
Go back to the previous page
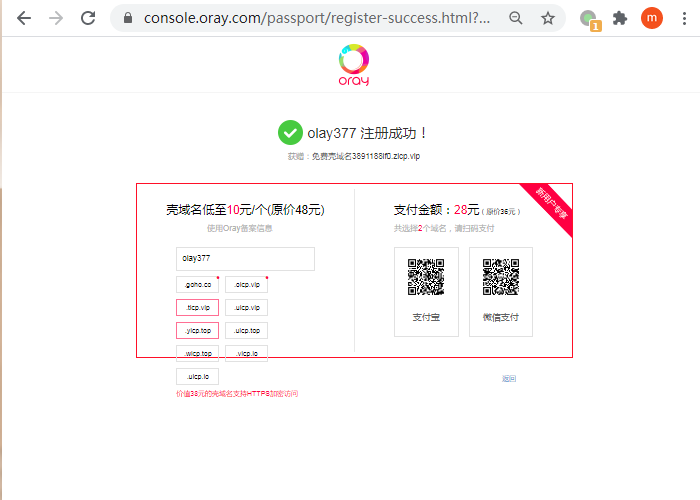(x=24, y=18)
